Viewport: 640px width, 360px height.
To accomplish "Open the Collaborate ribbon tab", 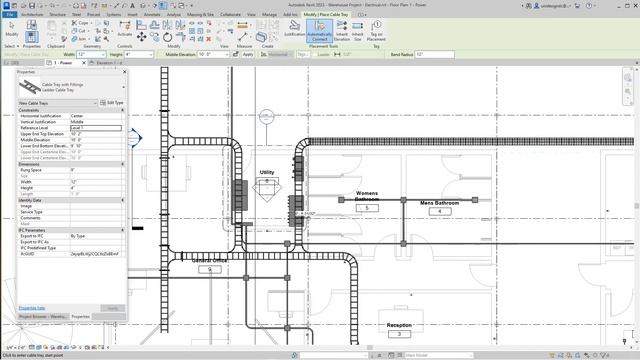I will point(230,14).
